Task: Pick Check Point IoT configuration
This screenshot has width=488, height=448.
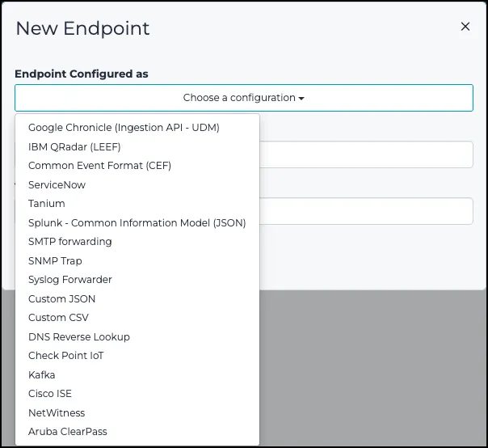Action: 66,356
